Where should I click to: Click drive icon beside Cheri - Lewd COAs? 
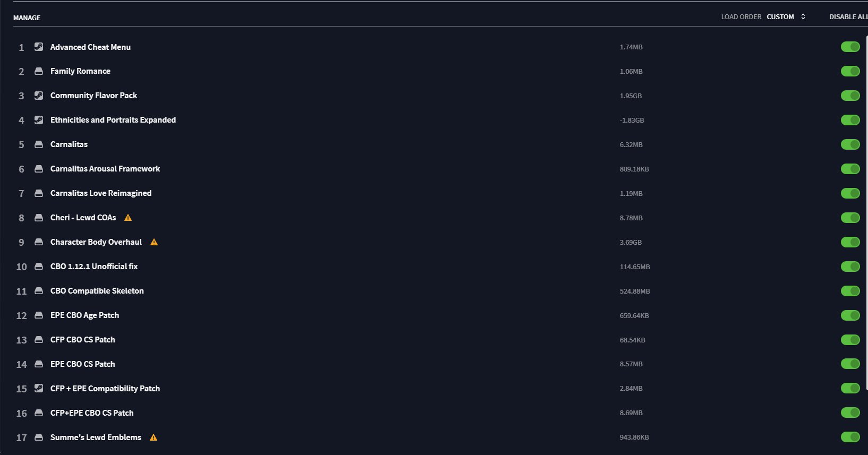tap(39, 218)
